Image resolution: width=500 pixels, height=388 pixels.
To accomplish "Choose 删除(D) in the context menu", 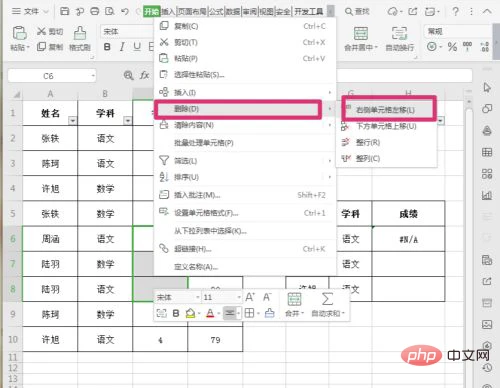I will click(238, 109).
